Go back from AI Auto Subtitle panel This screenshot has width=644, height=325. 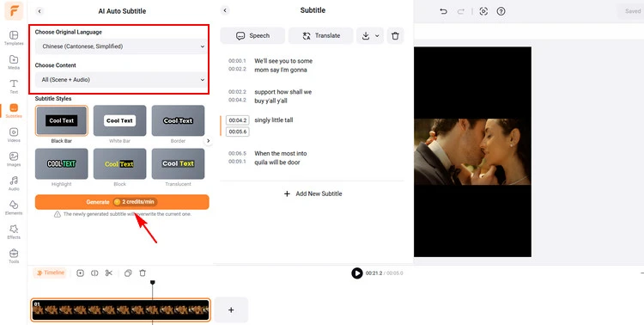click(39, 11)
